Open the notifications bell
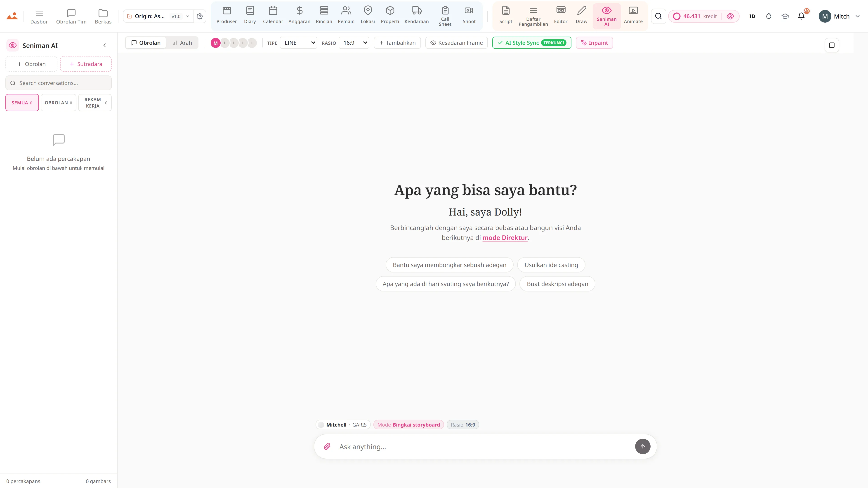868x488 pixels. 801,16
